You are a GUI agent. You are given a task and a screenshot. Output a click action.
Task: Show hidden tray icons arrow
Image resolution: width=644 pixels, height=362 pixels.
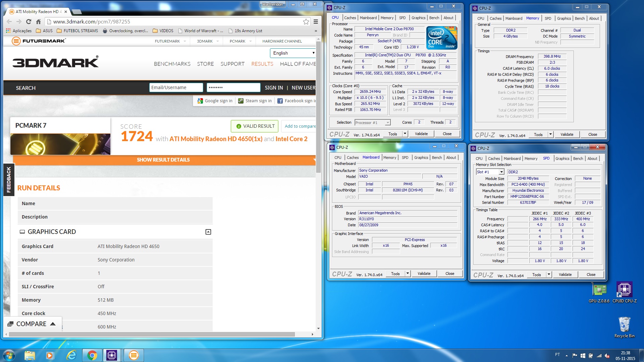click(x=567, y=356)
